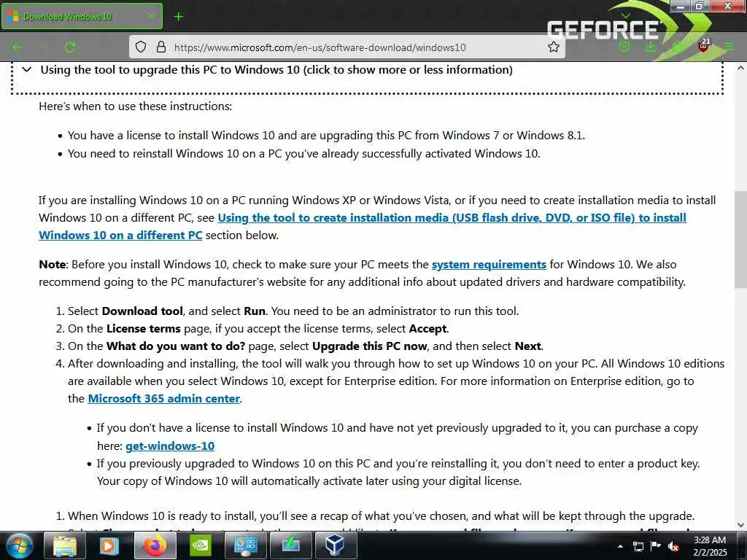
Task: Close the Download Windows 10 tab
Action: 150,16
